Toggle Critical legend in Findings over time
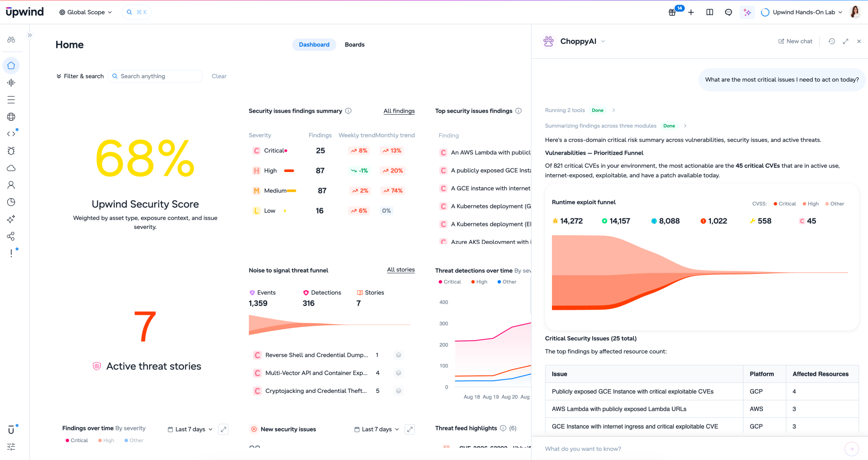Viewport: 868px width, 460px height. (x=76, y=440)
